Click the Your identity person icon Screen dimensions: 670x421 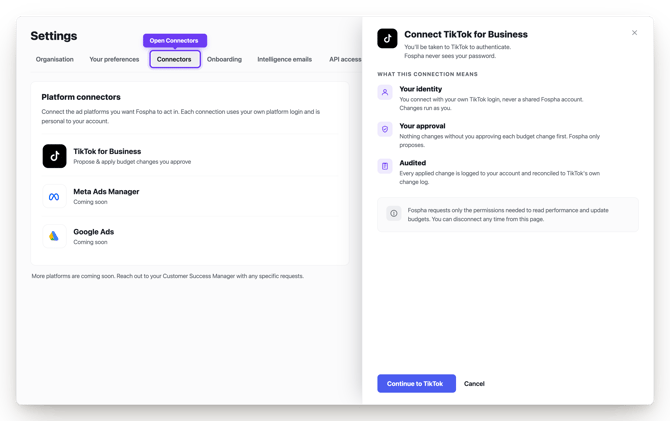[x=385, y=92]
